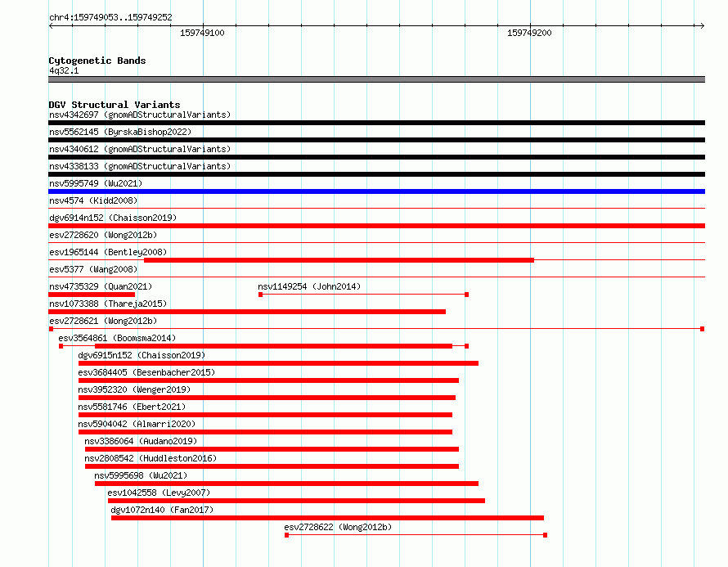The height and width of the screenshot is (567, 728).
Task: Click the red esv1042558 variant bar
Action: (296, 501)
